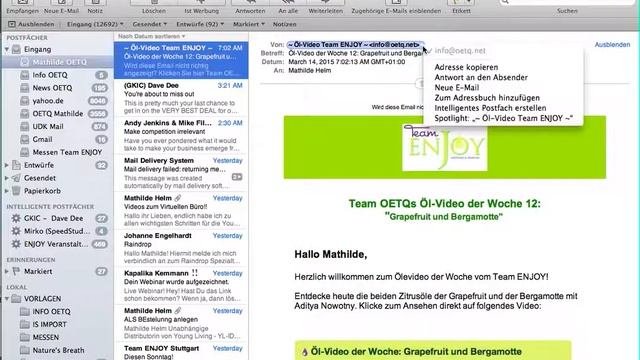This screenshot has width=640, height=360.
Task: Open Entwürfe document icon
Action: click(16, 165)
